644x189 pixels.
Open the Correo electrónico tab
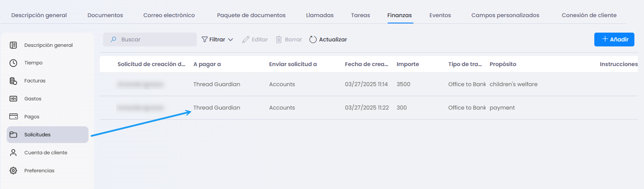pyautogui.click(x=169, y=15)
